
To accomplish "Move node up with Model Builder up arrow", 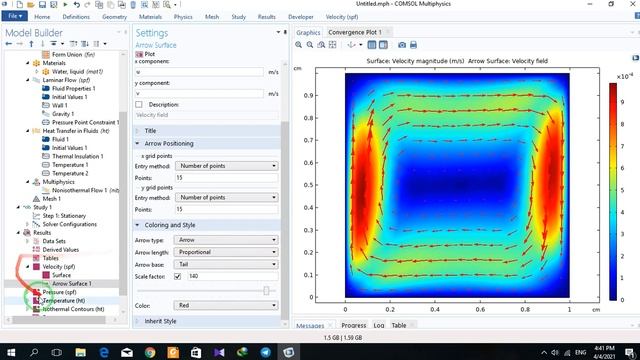I will click(31, 44).
